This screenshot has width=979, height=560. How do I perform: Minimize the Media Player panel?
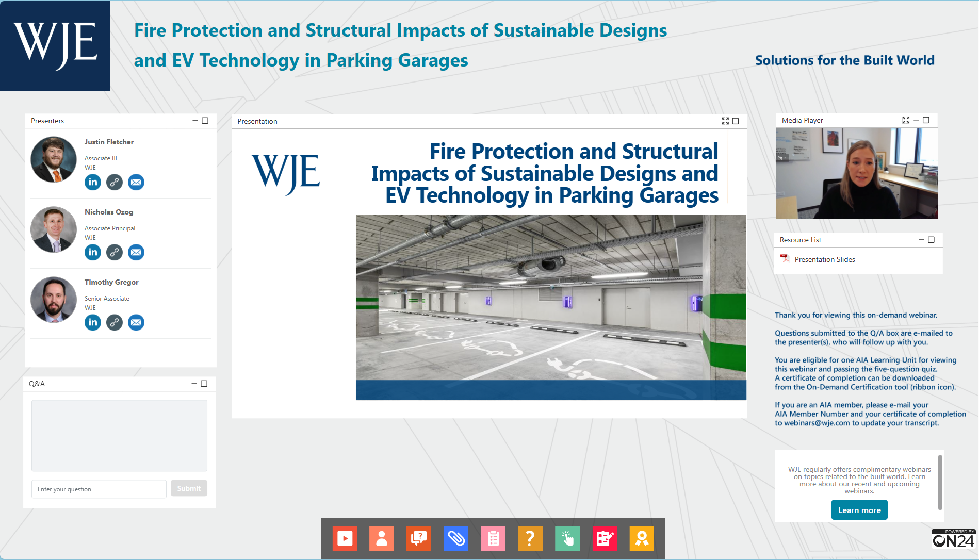click(x=916, y=120)
